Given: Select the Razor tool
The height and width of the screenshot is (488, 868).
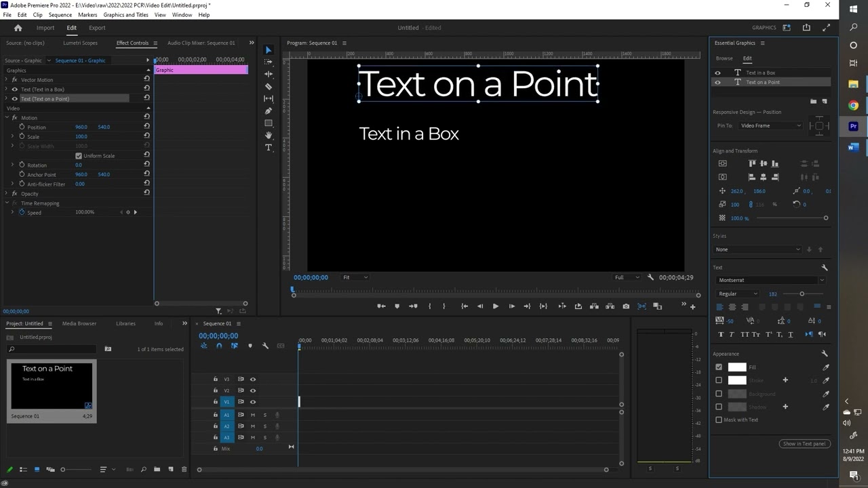Looking at the screenshot, I should point(269,87).
